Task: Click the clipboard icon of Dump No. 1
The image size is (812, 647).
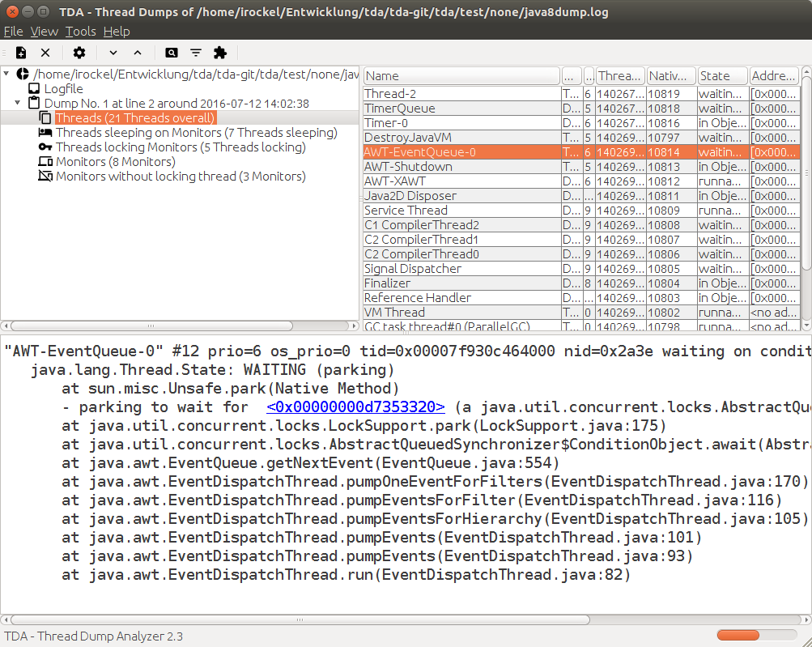Action: [34, 103]
